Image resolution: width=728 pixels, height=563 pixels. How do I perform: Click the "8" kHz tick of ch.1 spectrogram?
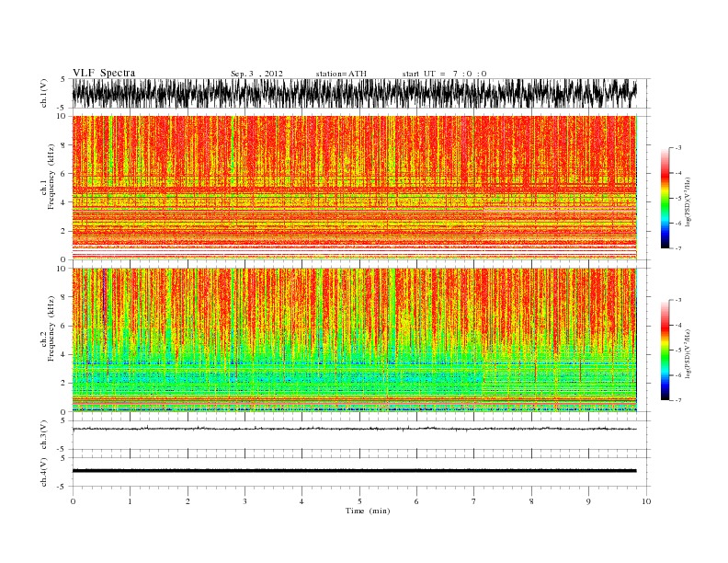(63, 145)
